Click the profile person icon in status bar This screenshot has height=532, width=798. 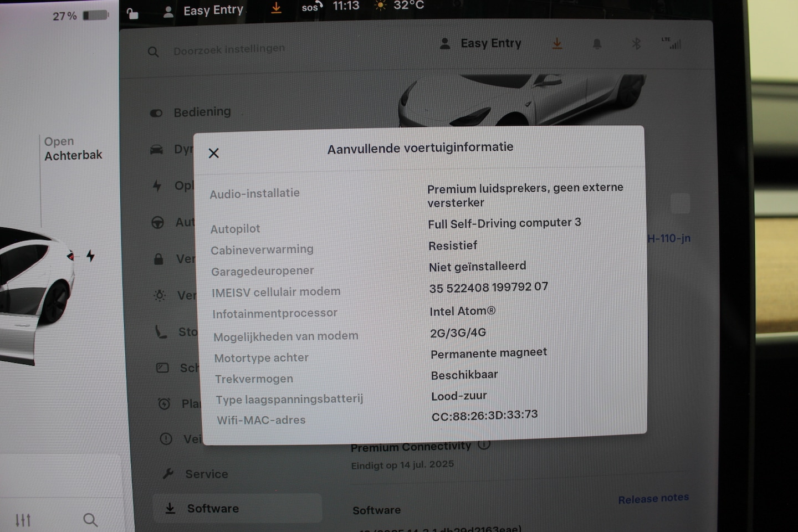pos(168,12)
